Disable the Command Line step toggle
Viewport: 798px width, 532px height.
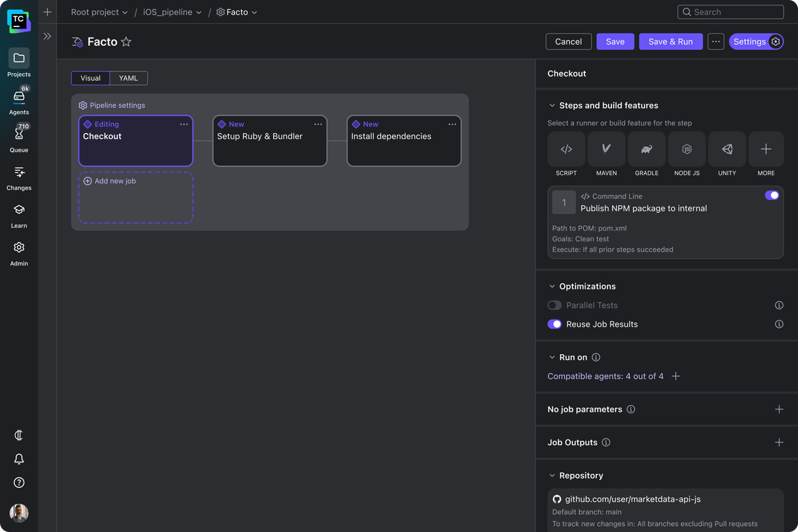point(772,195)
